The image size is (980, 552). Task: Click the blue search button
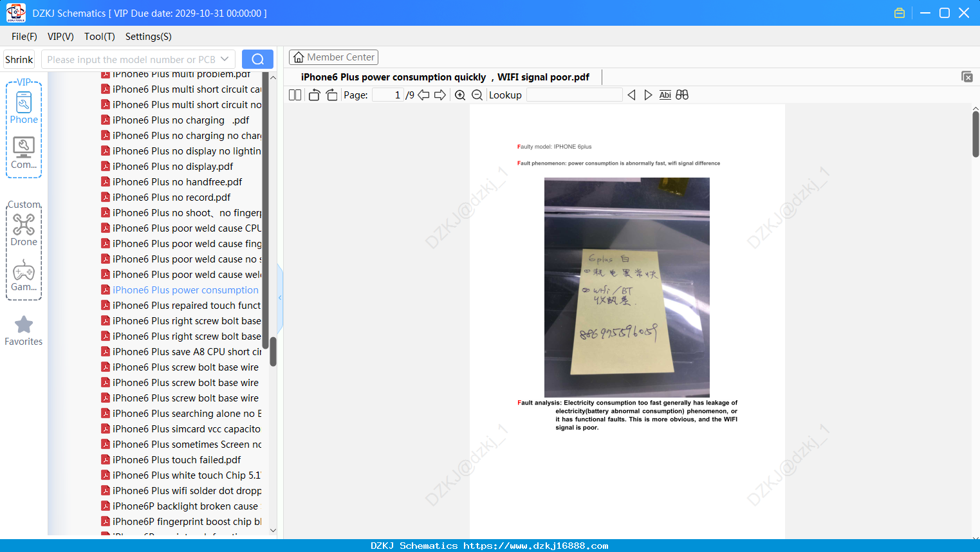(x=257, y=59)
